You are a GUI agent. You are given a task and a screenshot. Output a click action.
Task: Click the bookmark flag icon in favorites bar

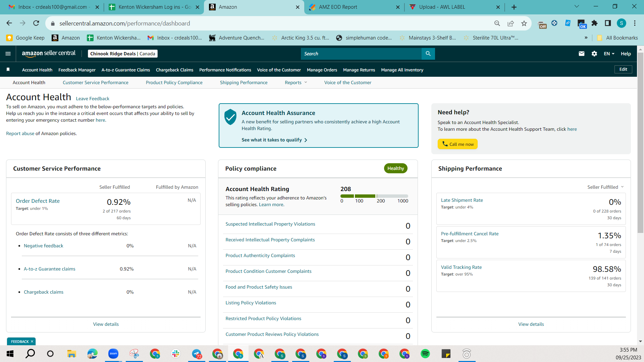point(8,70)
